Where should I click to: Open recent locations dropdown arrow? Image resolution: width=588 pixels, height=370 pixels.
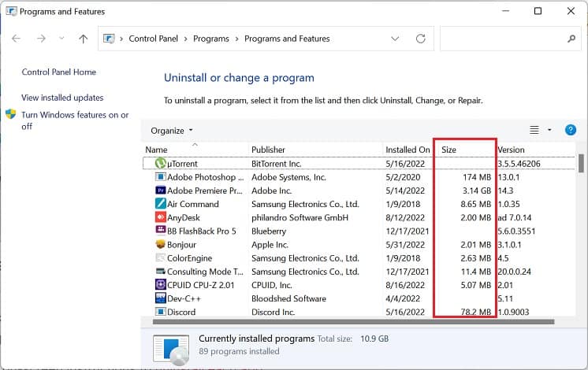pos(61,39)
